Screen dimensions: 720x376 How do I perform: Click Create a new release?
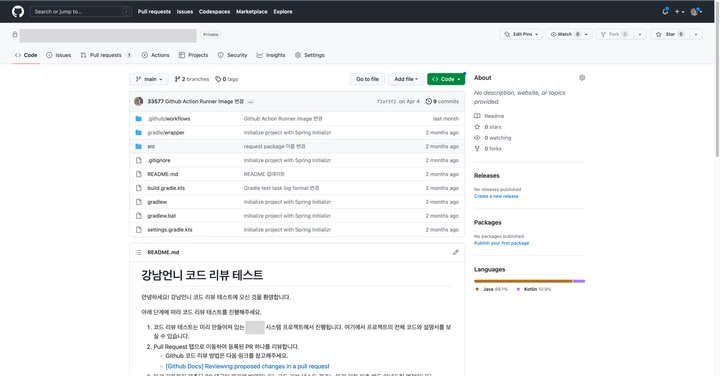pos(496,196)
